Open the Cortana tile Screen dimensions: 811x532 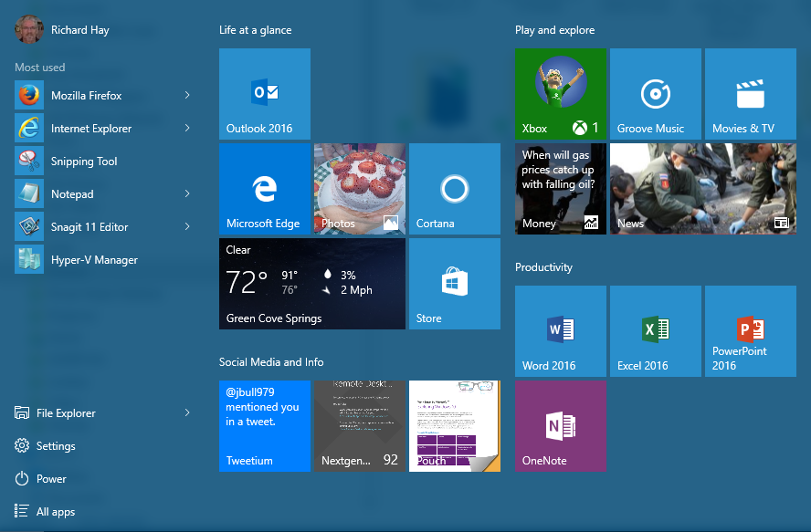coord(454,189)
